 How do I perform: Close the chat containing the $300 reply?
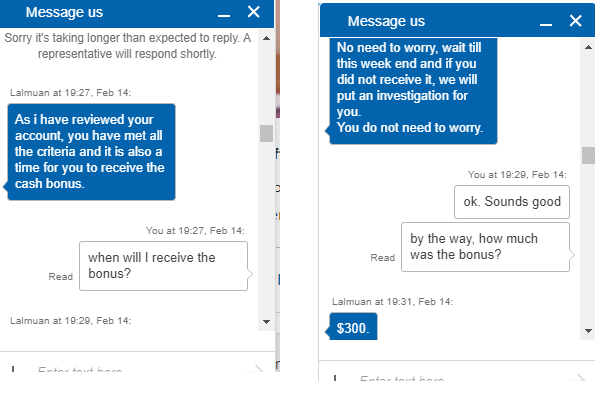click(x=575, y=21)
